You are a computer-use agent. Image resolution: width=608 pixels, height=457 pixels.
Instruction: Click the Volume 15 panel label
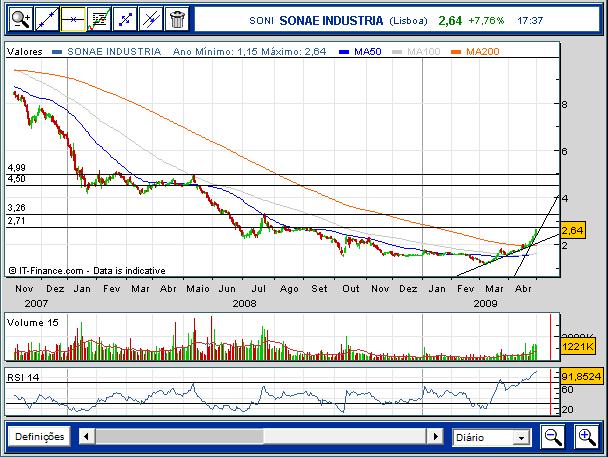[x=33, y=322]
